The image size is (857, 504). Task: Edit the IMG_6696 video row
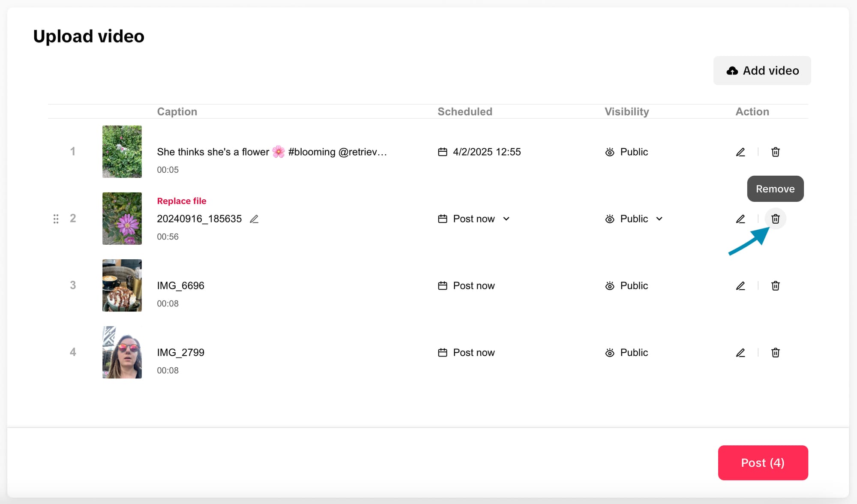tap(740, 286)
